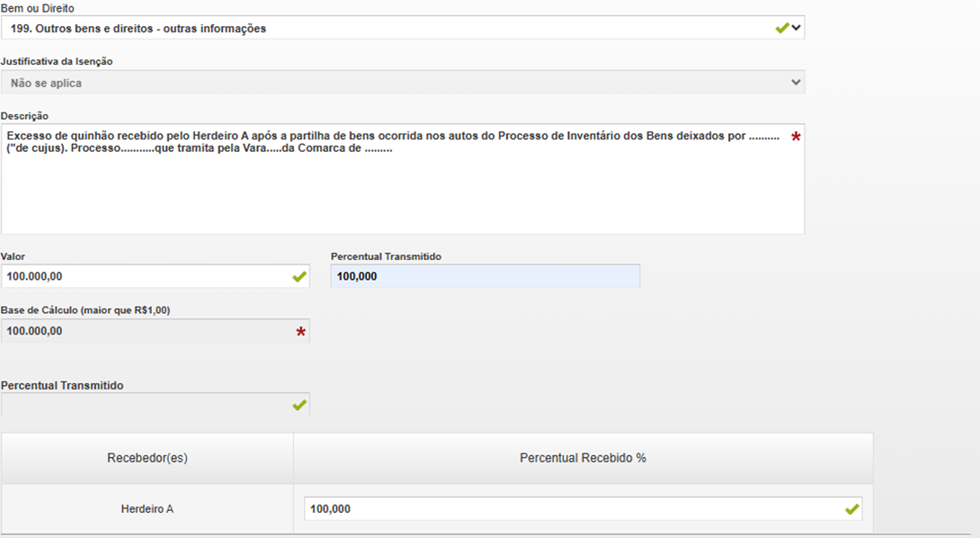Click red asterisk in the Descrição box

point(796,138)
